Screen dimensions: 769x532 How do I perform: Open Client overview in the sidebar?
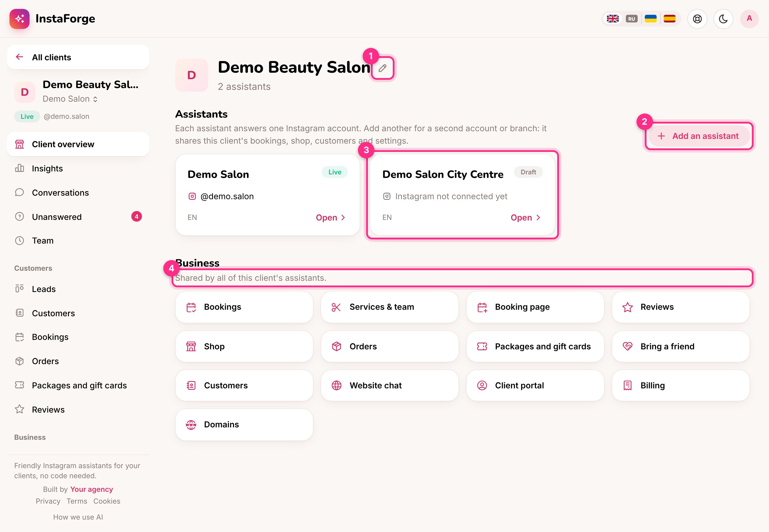pyautogui.click(x=78, y=144)
